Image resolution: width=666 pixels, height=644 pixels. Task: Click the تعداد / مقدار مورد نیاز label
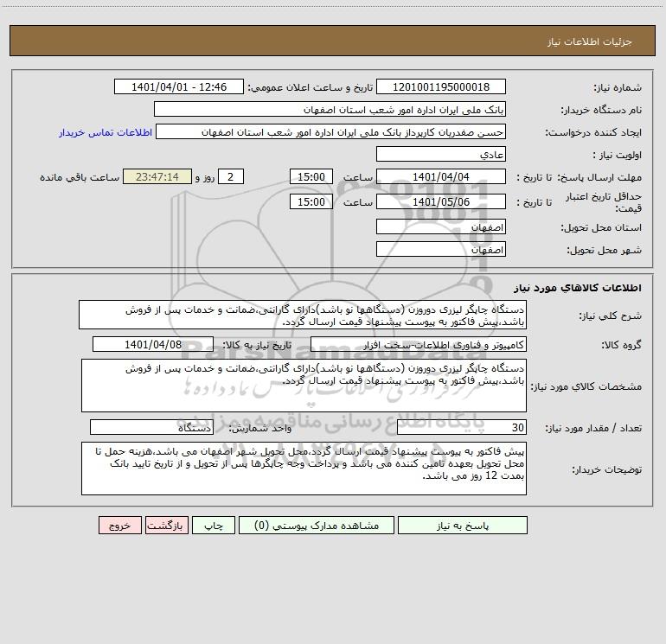point(593,428)
